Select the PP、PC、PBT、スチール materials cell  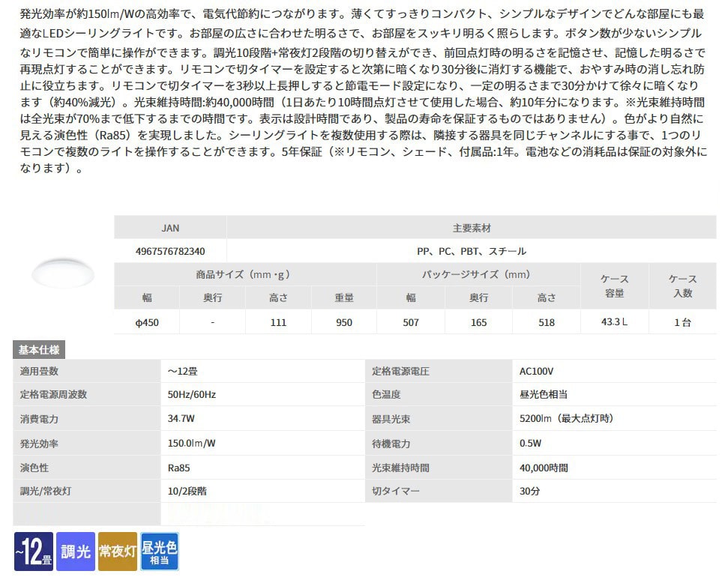tap(471, 251)
